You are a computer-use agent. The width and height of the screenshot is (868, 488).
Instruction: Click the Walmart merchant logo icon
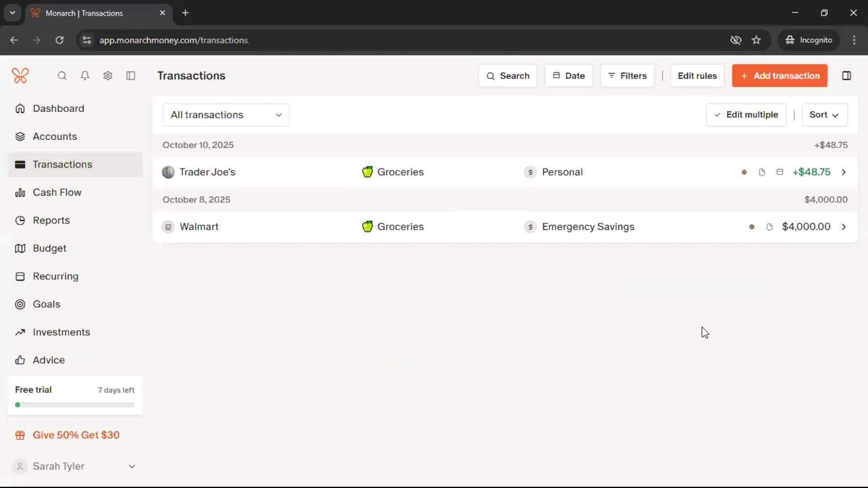168,227
